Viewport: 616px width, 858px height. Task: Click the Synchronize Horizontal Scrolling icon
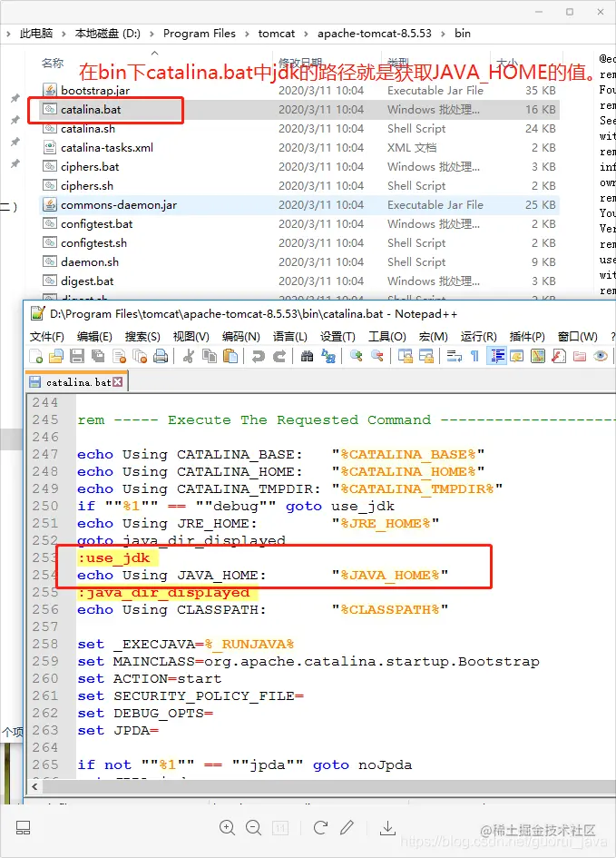tap(425, 356)
